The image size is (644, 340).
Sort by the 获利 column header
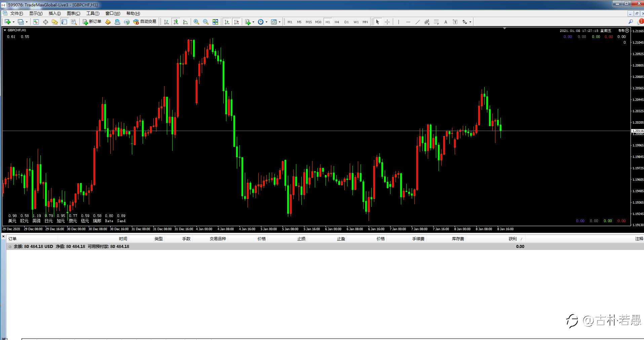click(x=513, y=239)
